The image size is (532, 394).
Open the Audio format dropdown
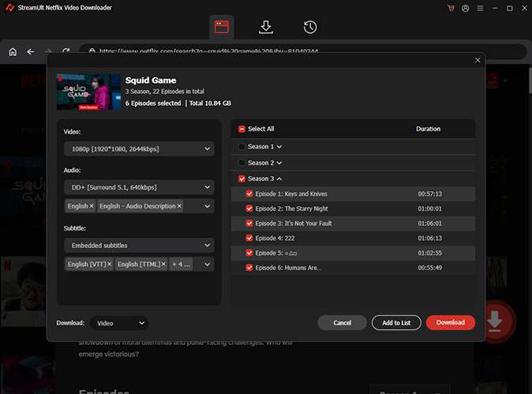coord(139,187)
